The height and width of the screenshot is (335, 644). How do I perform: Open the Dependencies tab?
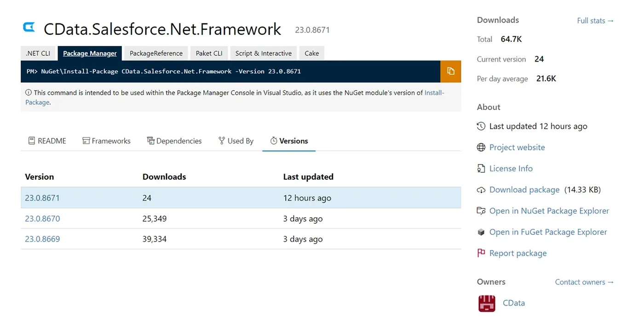[x=174, y=141]
